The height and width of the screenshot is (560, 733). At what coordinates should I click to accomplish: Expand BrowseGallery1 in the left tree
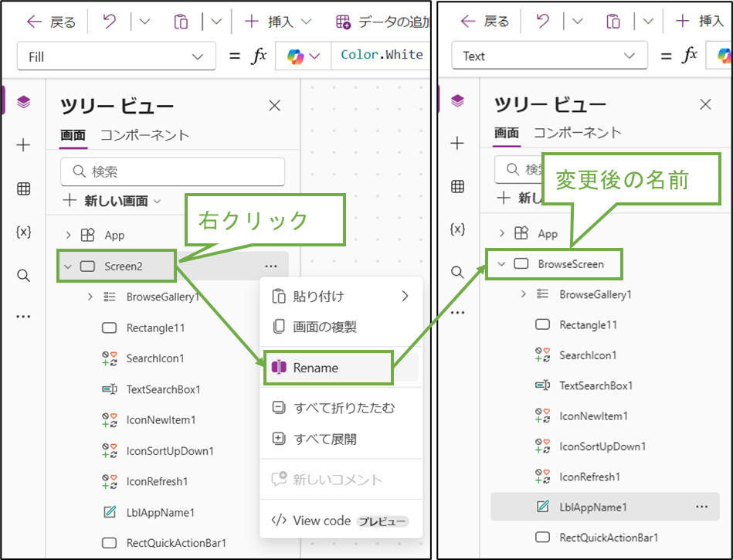90,297
